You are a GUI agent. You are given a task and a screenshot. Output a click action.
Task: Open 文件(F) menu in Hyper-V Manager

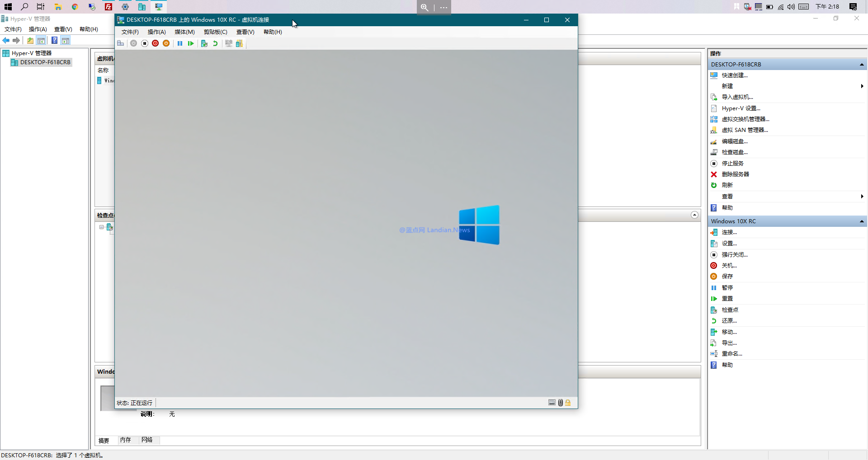(x=13, y=29)
